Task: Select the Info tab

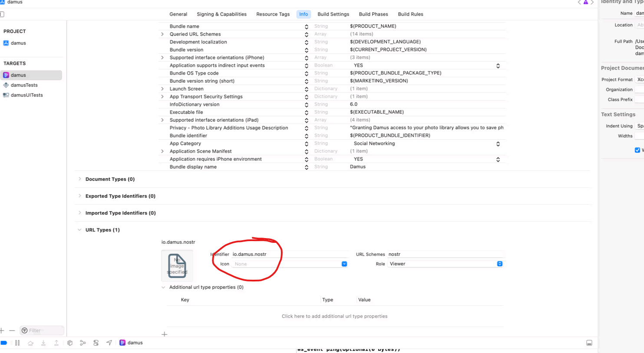Action: click(x=304, y=14)
